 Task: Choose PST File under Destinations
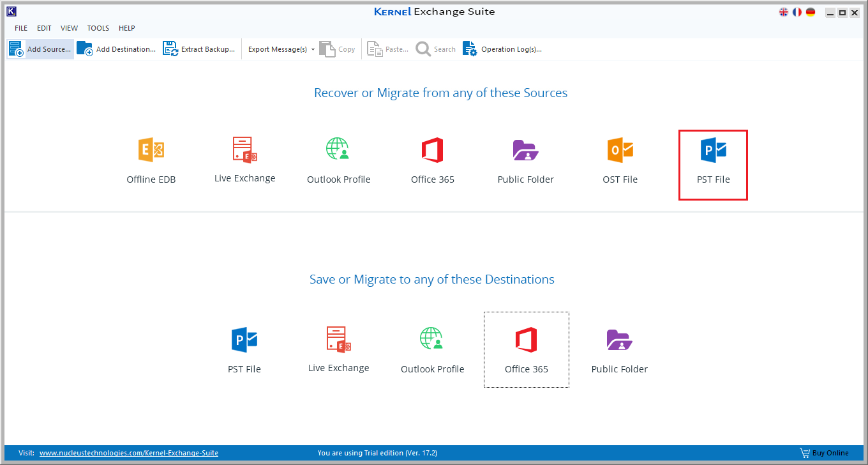click(244, 351)
